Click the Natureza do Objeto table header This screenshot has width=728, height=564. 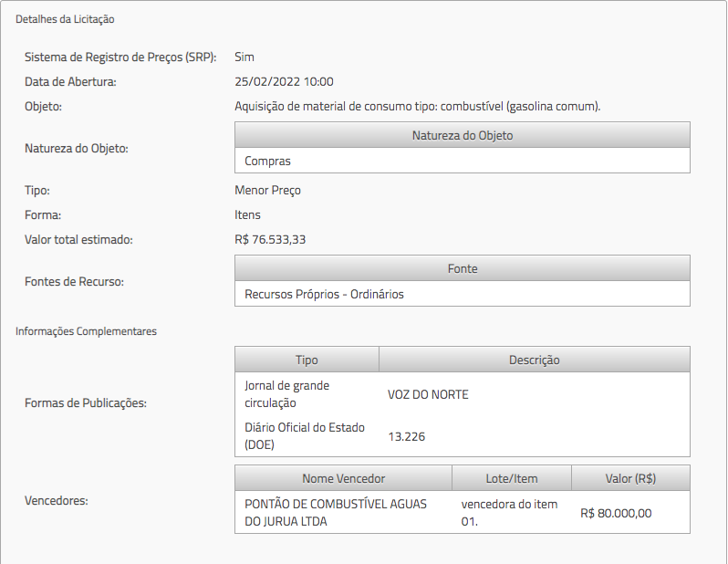pos(462,135)
